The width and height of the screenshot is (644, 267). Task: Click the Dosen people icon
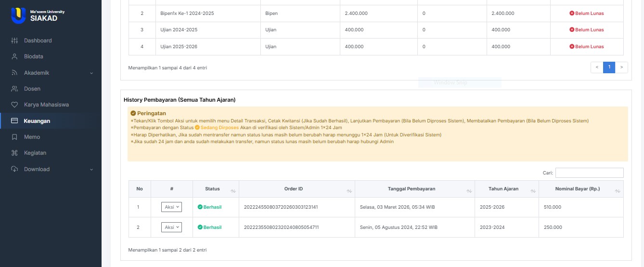14,89
